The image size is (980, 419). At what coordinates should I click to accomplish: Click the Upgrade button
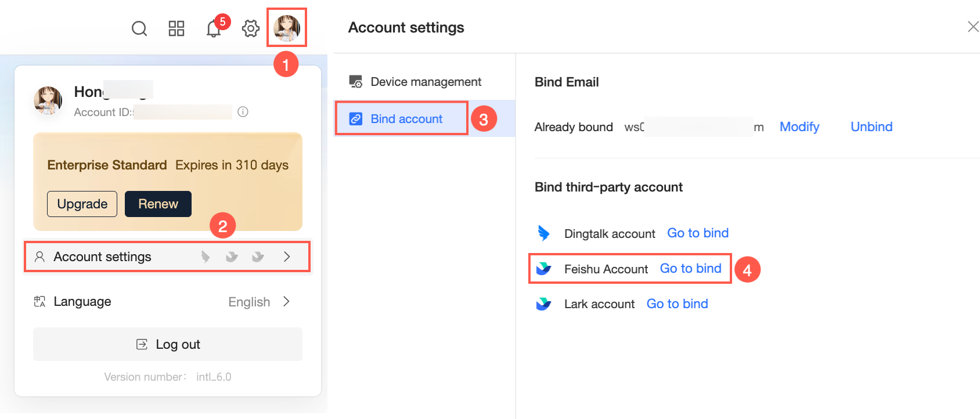[x=82, y=204]
